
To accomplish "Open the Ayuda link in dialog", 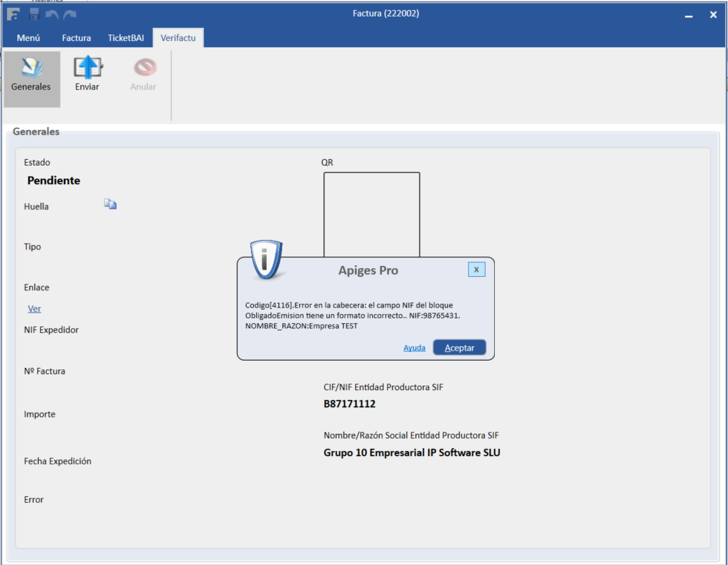I will [414, 348].
